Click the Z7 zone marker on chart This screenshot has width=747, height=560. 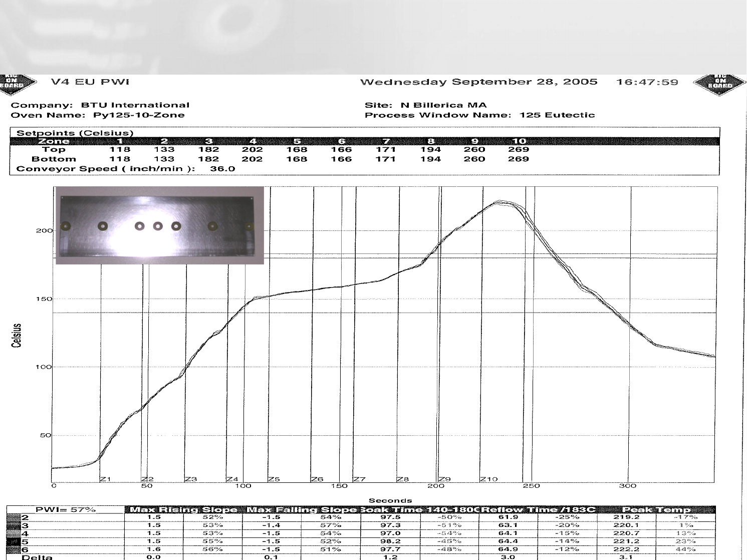click(359, 479)
